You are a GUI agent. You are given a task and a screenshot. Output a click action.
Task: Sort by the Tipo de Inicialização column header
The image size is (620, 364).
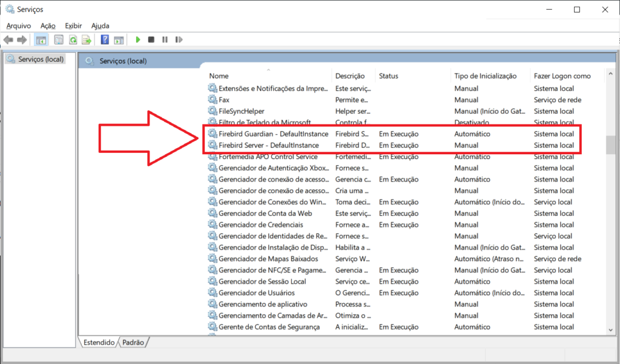(485, 76)
